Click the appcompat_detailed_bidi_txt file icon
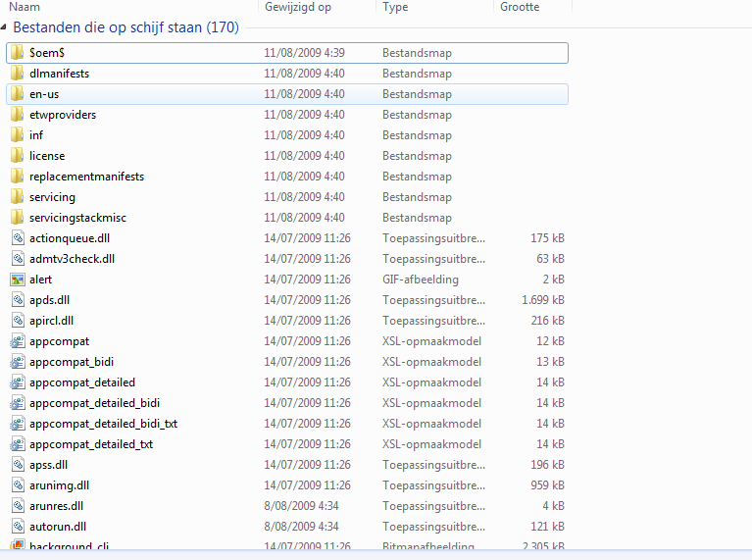This screenshot has width=752, height=560. [18, 424]
